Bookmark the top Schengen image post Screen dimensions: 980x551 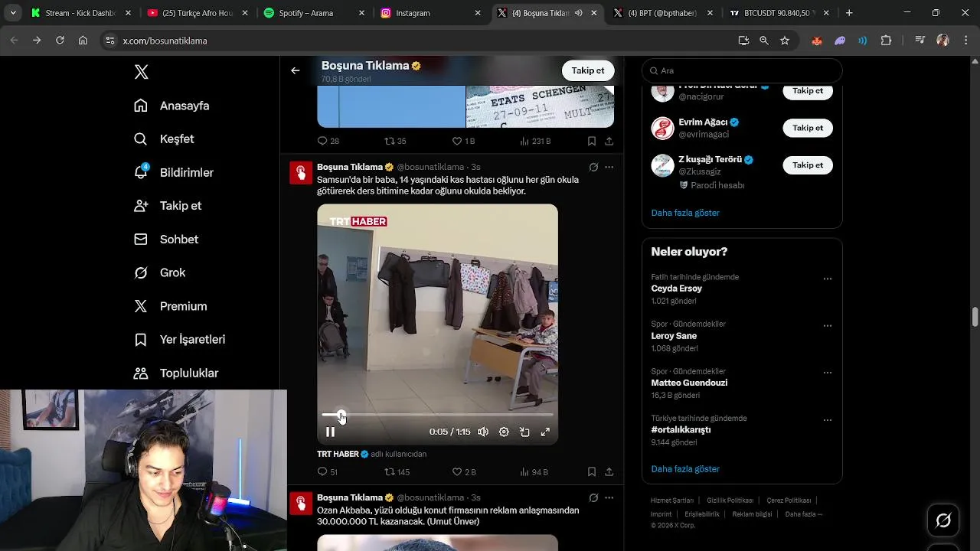pyautogui.click(x=592, y=142)
